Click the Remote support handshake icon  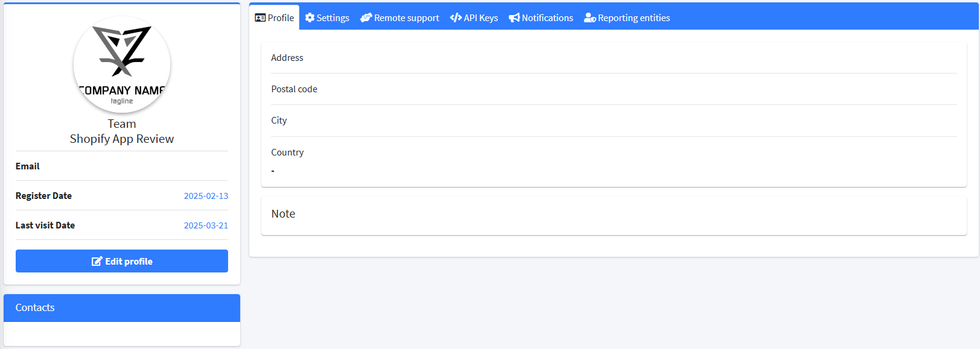click(366, 18)
